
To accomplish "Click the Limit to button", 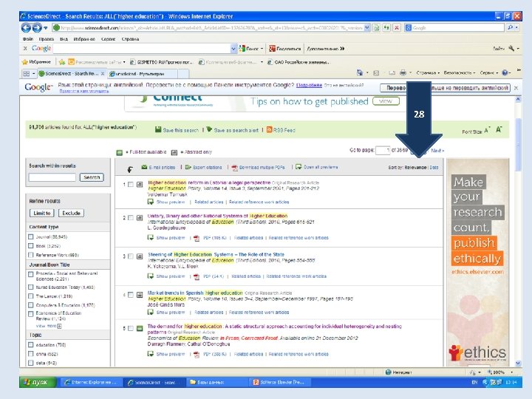I will (x=42, y=213).
